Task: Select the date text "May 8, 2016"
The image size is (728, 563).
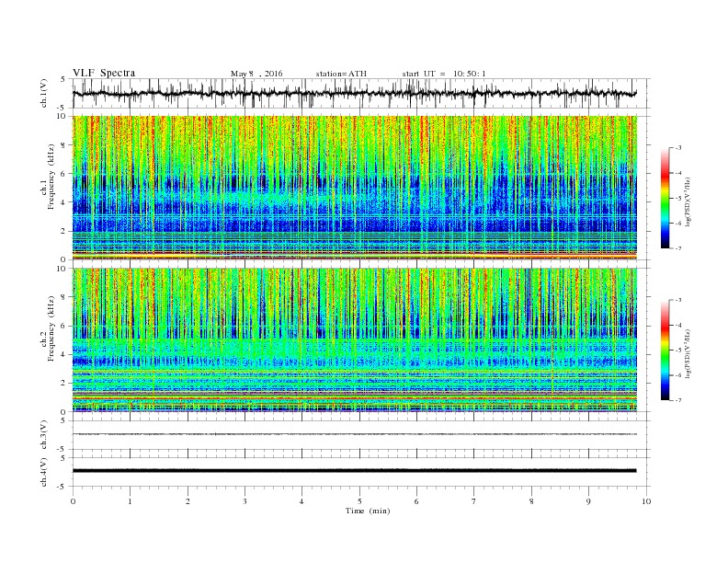Action: click(x=256, y=74)
